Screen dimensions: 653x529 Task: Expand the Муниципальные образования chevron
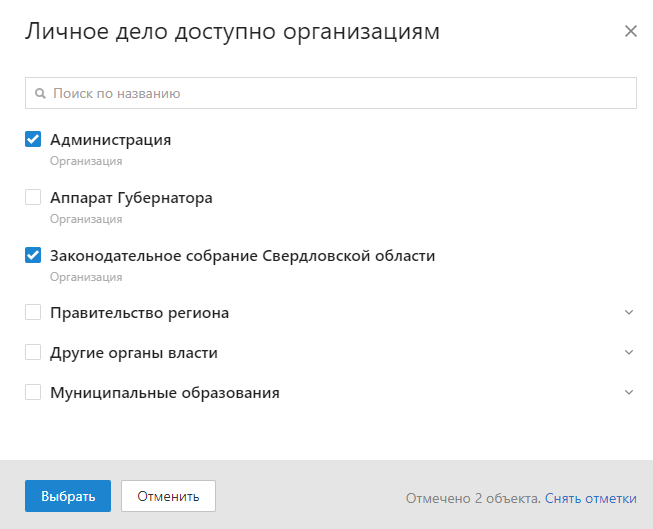click(x=629, y=392)
